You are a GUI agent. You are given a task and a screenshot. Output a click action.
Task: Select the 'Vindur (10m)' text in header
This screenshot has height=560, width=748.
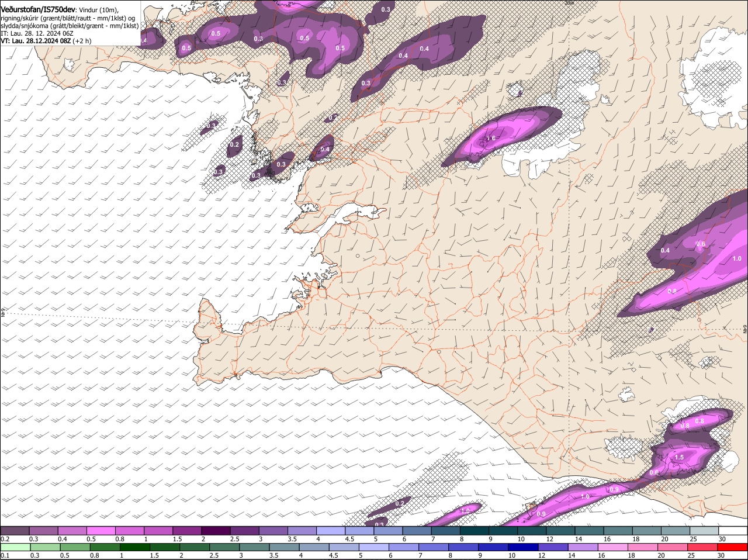coord(99,10)
